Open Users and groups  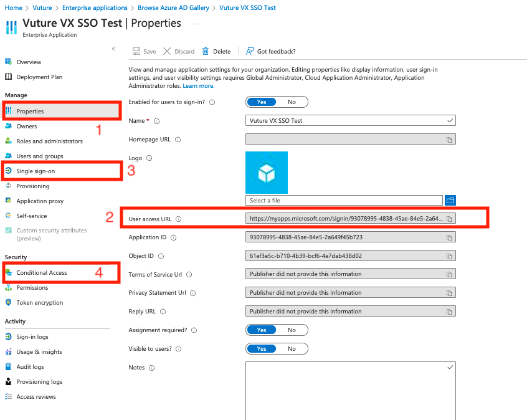pos(40,156)
